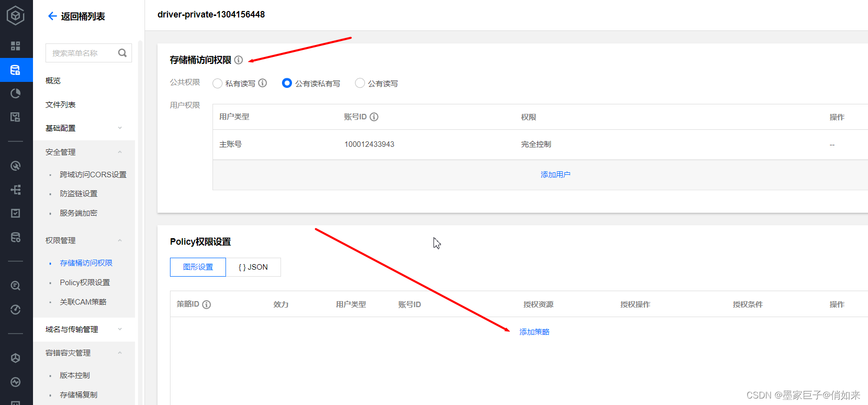Collapse the 容错容灾管理 section chevron
Image resolution: width=868 pixels, height=405 pixels.
pos(120,353)
